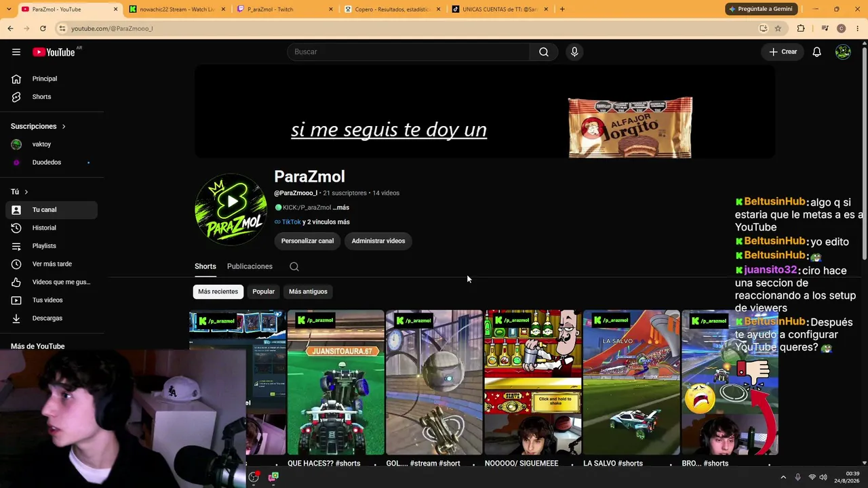Open the YouTube guide hamburger menu
Image resolution: width=868 pixels, height=488 pixels.
16,52
